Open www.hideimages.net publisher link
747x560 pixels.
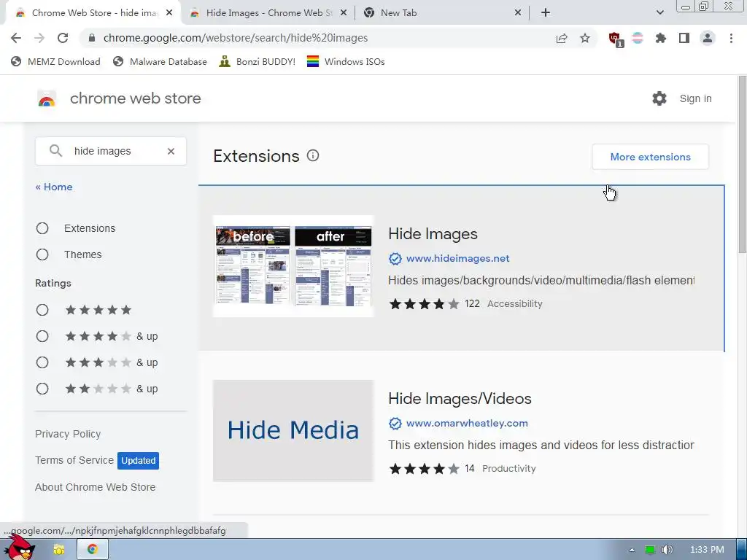tap(458, 259)
